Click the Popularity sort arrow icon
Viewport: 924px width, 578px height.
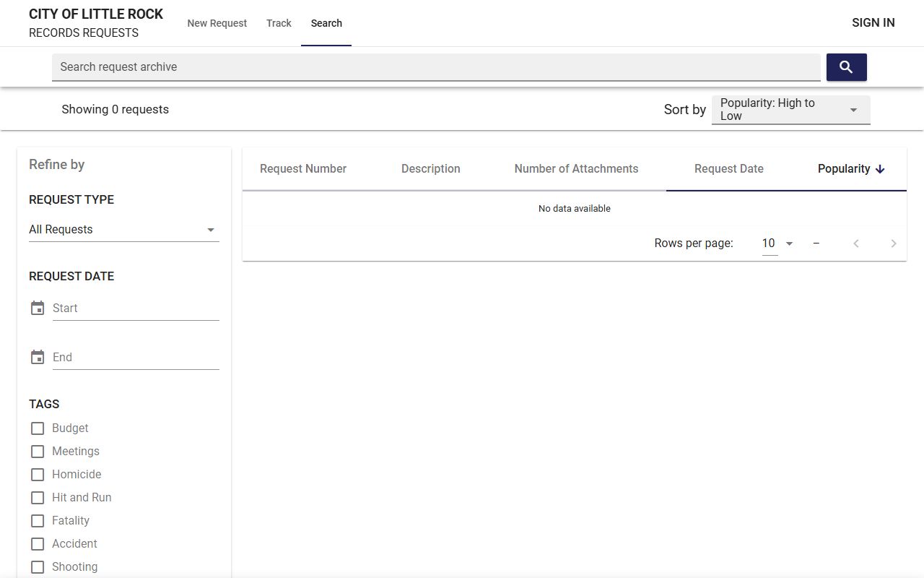point(880,169)
